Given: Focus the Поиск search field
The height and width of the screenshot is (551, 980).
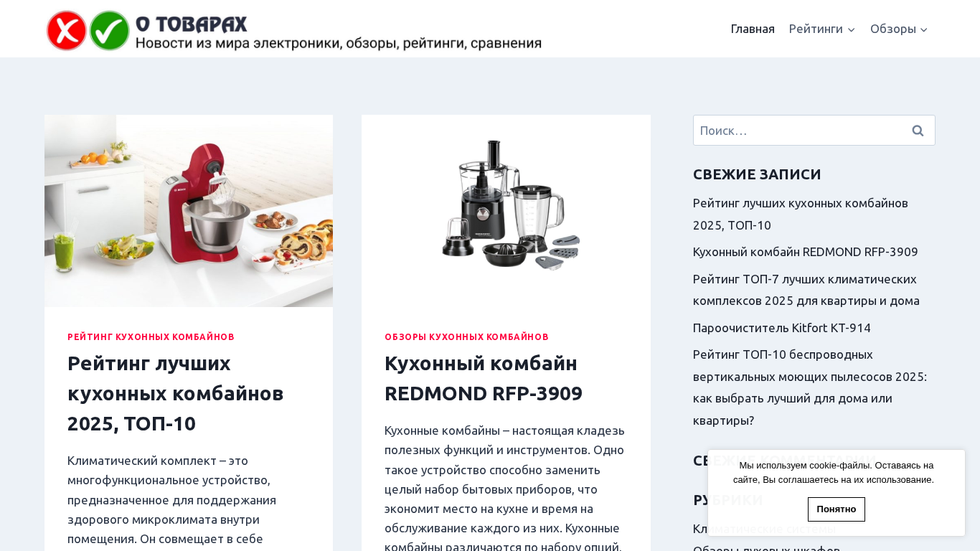Looking at the screenshot, I should coord(796,131).
